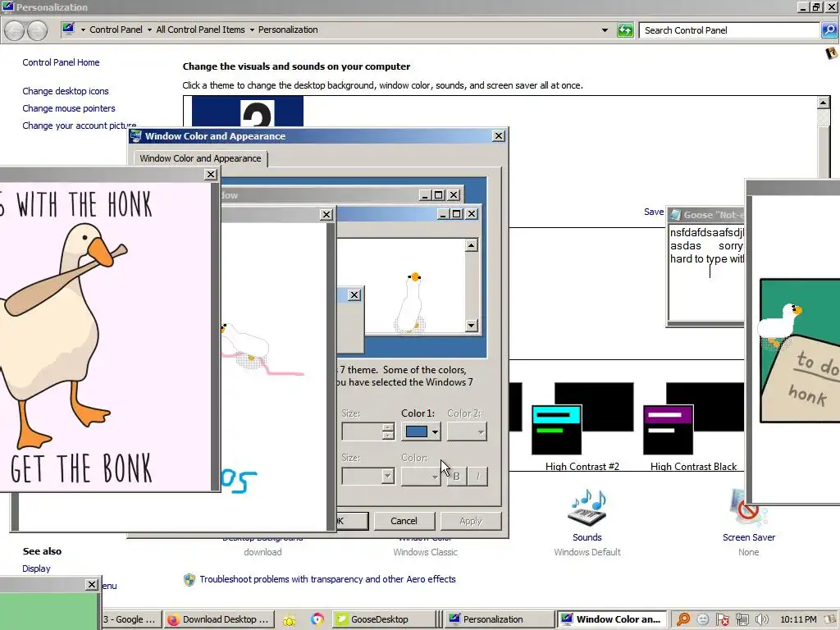Image resolution: width=840 pixels, height=630 pixels.
Task: Click the yellow bug icon in taskbar
Action: click(x=289, y=620)
